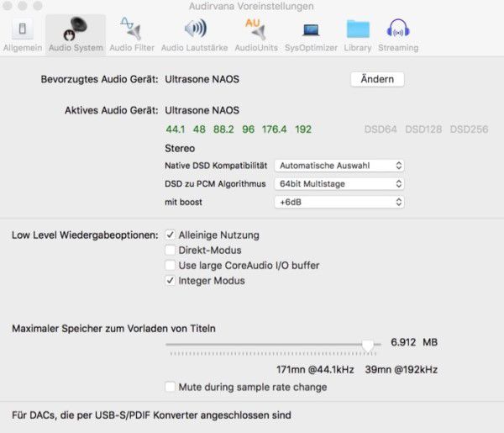
Task: Open the Library folder icon
Action: point(358,29)
